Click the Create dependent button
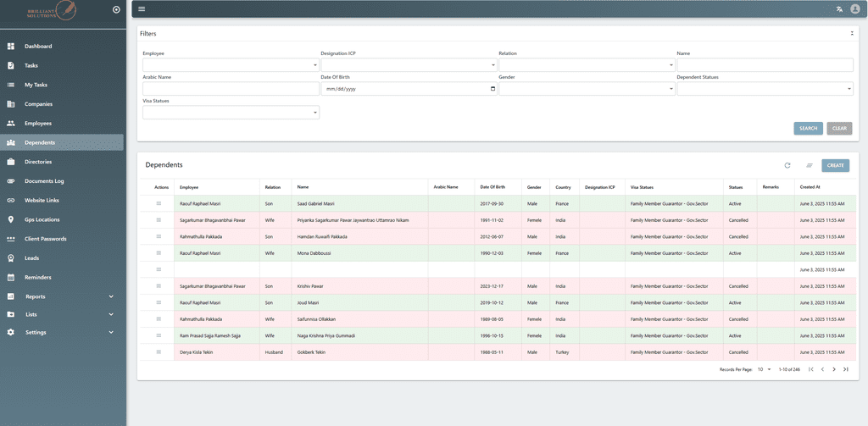 coord(835,165)
